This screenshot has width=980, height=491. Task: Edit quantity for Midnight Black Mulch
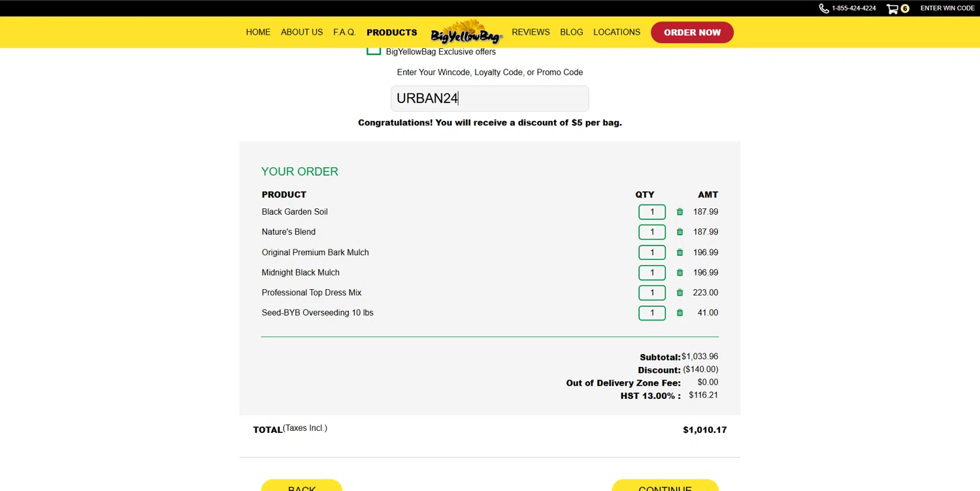click(652, 272)
